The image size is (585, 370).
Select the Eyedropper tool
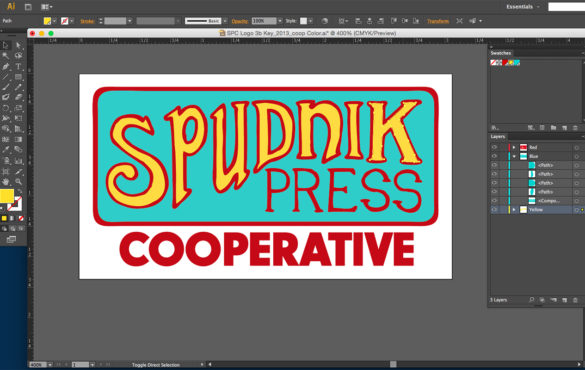point(6,150)
